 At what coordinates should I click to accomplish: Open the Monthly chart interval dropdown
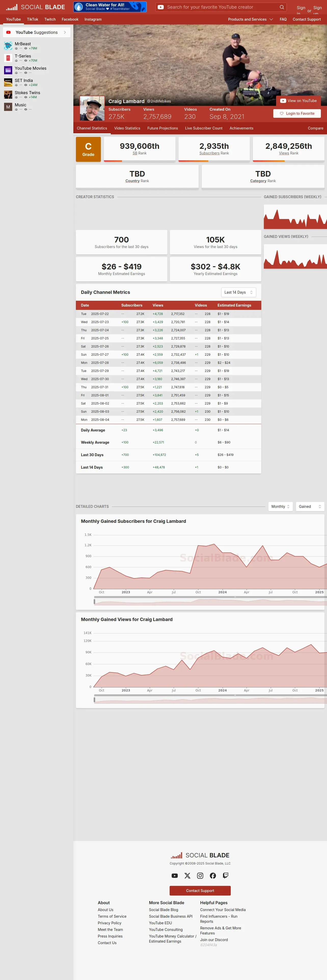click(281, 506)
